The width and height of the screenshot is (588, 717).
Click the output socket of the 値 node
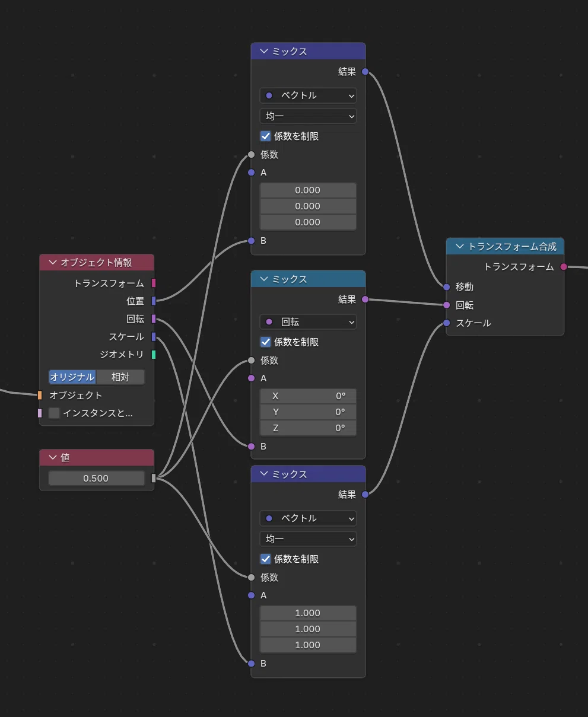click(x=154, y=478)
